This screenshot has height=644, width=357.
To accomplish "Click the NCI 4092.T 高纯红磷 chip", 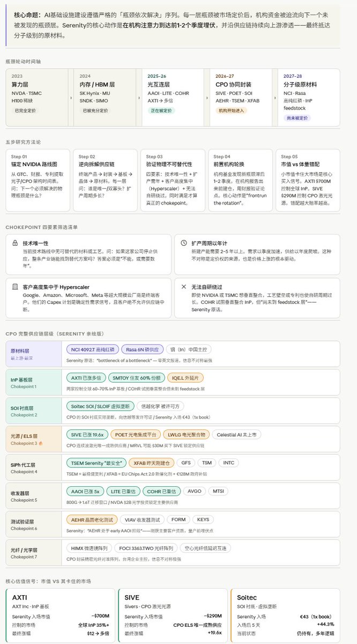I will pos(92,350).
